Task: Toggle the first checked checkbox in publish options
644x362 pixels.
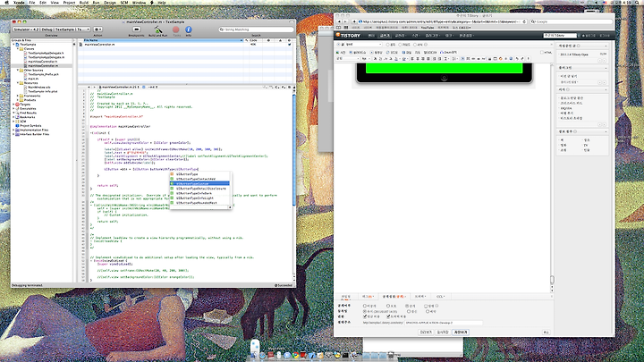Action: tap(365, 316)
